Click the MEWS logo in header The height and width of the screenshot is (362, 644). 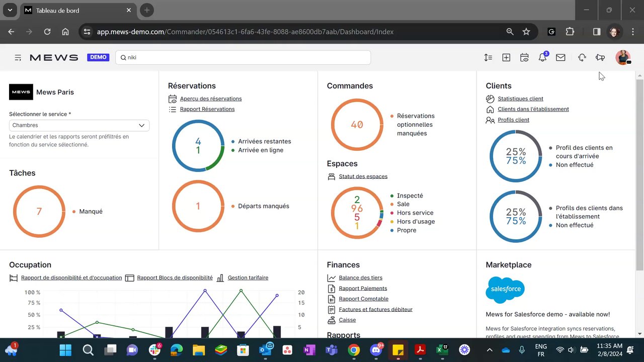click(54, 57)
